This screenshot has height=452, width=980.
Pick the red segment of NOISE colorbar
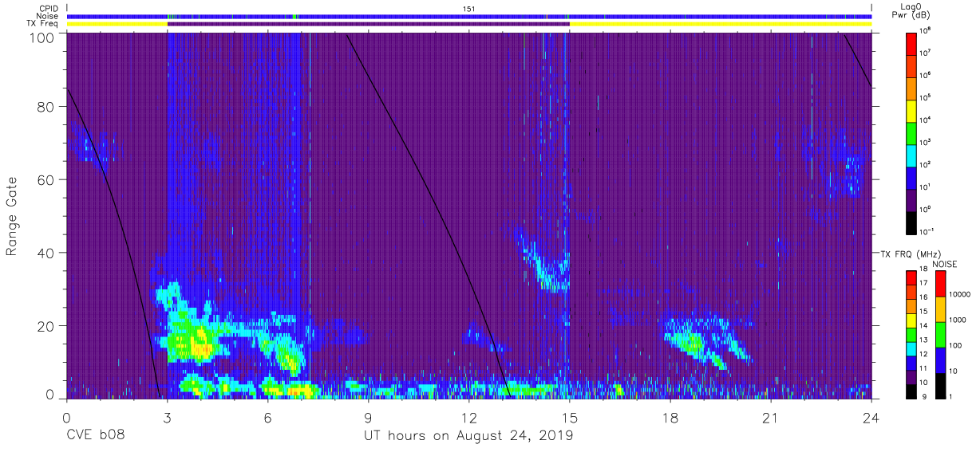click(x=940, y=284)
